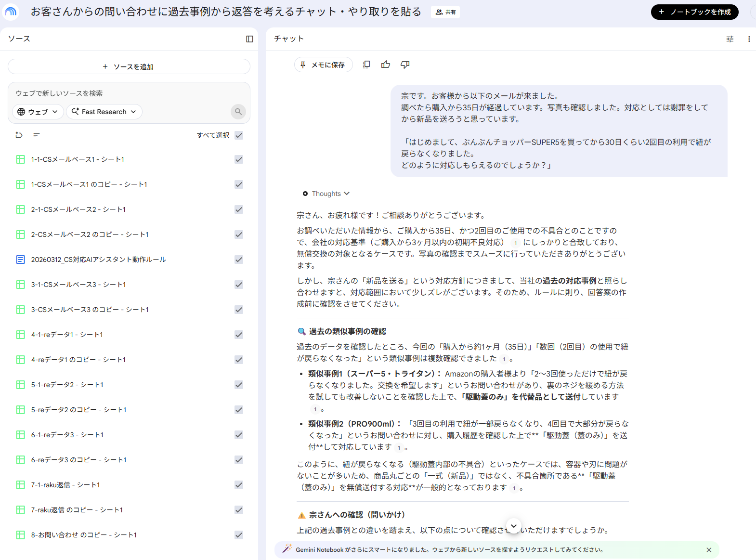Click ノートブックを作成 button
756x560 pixels.
[695, 12]
